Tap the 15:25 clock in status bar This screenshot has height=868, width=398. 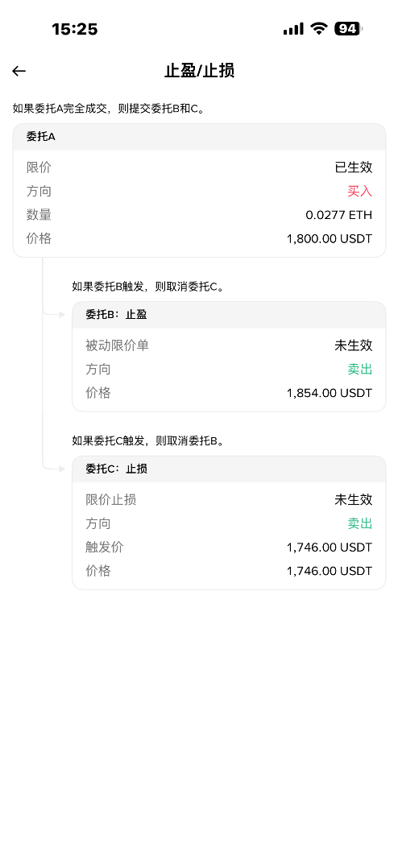coord(75,29)
